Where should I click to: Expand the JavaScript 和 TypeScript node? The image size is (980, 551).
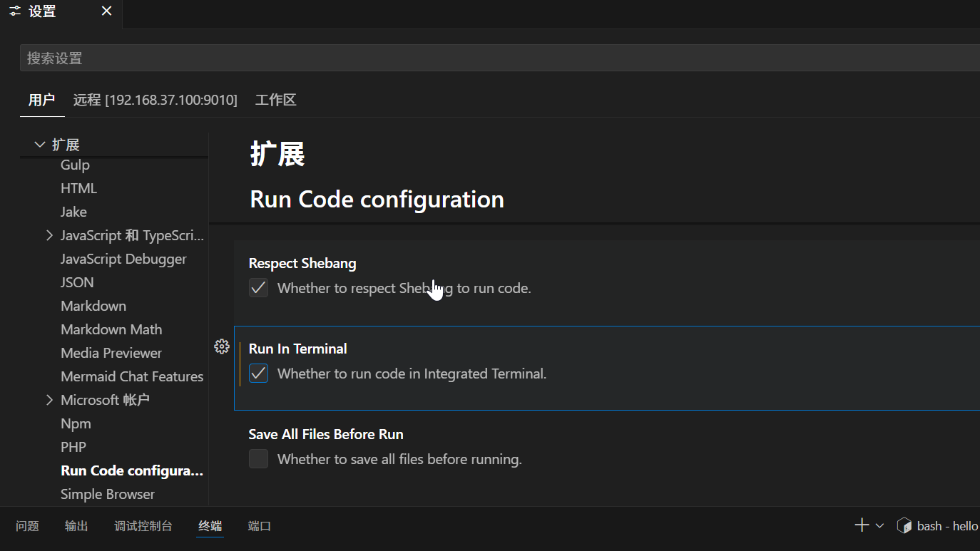tap(49, 235)
